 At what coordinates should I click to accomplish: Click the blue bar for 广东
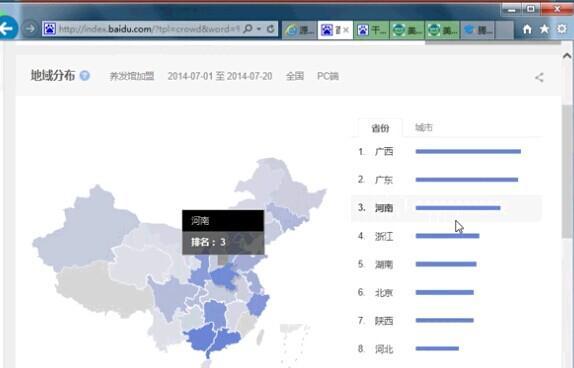pyautogui.click(x=467, y=180)
